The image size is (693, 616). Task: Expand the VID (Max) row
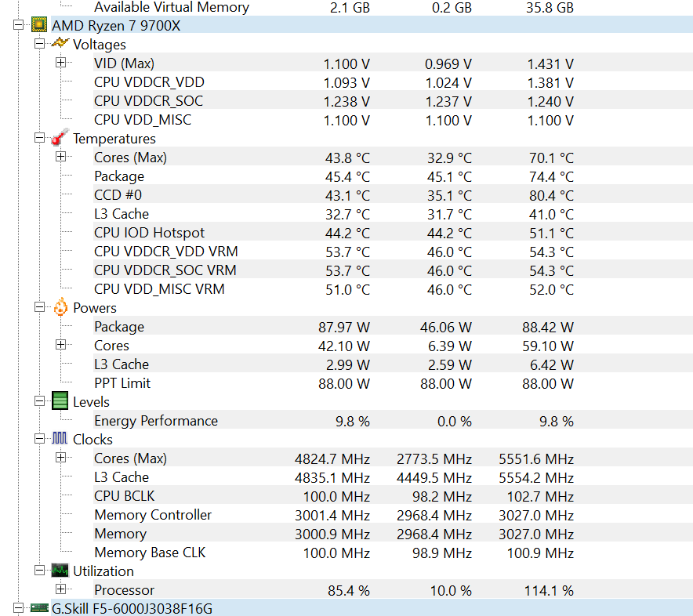pos(60,63)
